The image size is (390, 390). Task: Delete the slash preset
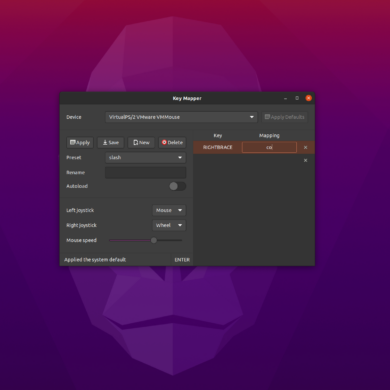172,143
